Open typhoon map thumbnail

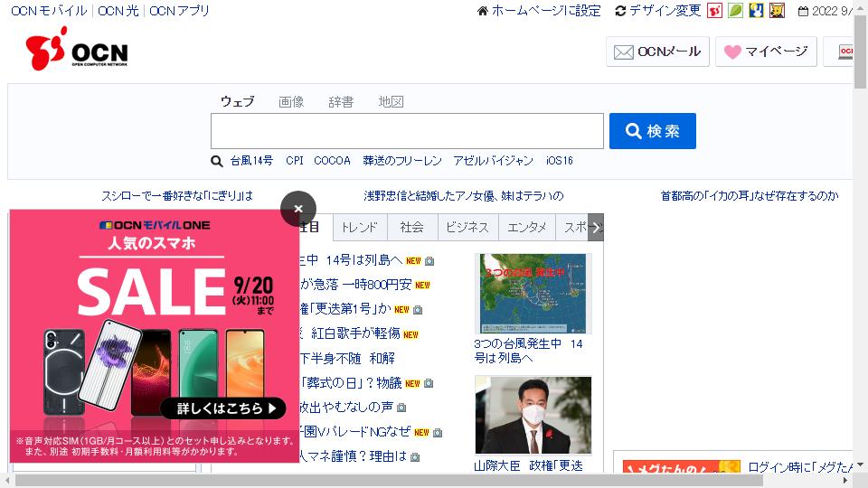[533, 293]
